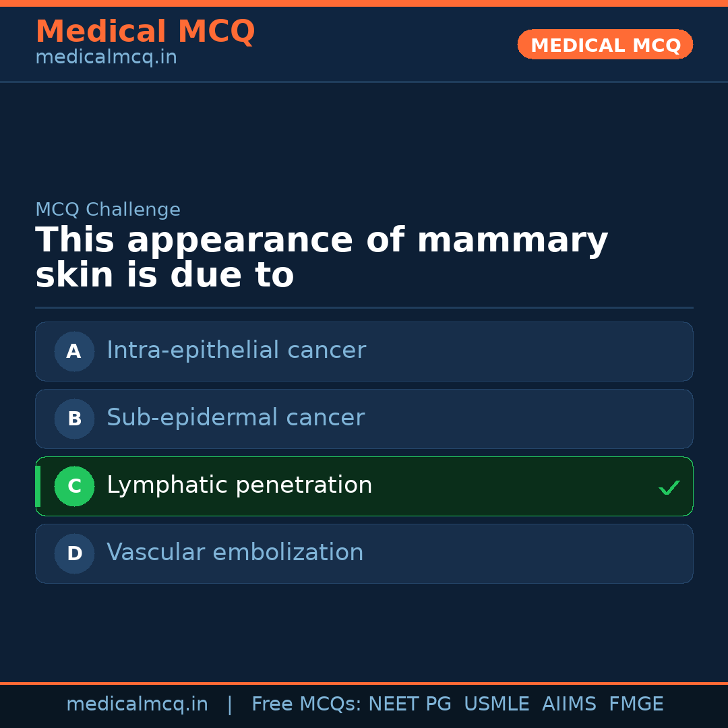Click the green letter C circle icon
The width and height of the screenshot is (728, 728).
(74, 486)
